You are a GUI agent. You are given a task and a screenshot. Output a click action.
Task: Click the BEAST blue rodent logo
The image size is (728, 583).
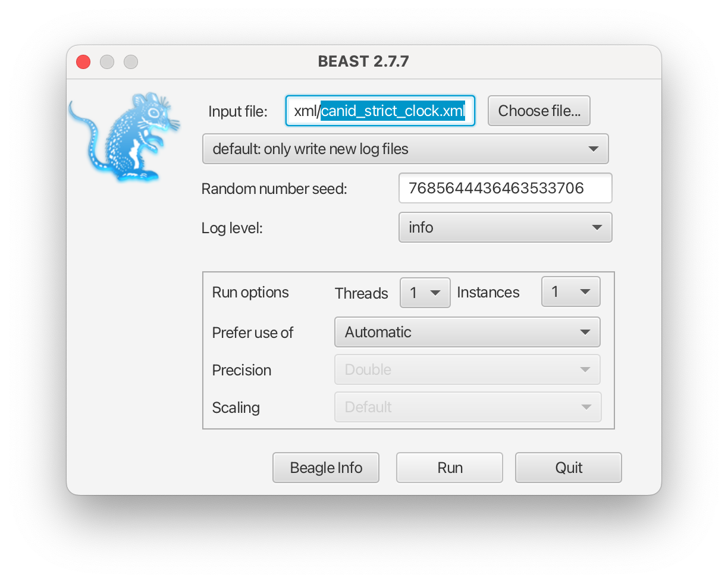pyautogui.click(x=124, y=137)
